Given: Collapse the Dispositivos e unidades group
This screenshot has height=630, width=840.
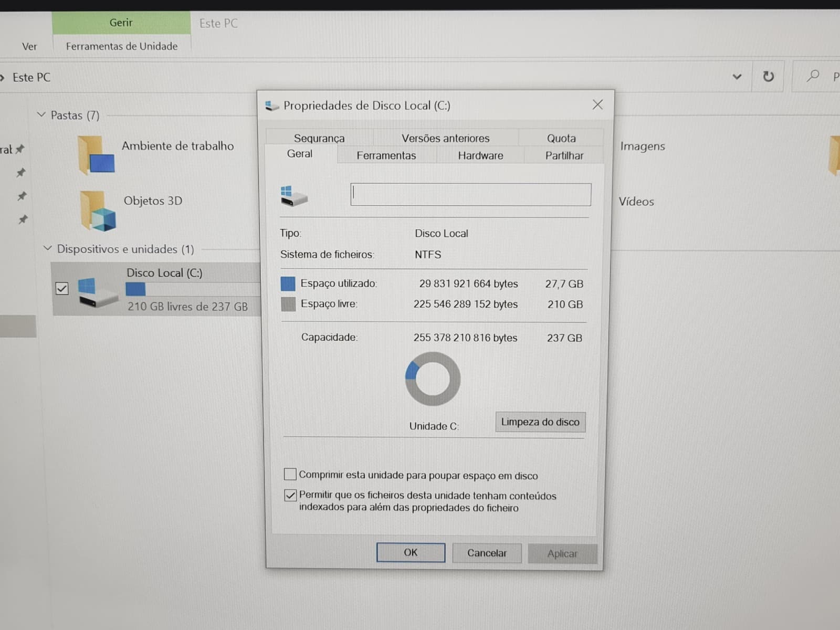Looking at the screenshot, I should pyautogui.click(x=48, y=248).
